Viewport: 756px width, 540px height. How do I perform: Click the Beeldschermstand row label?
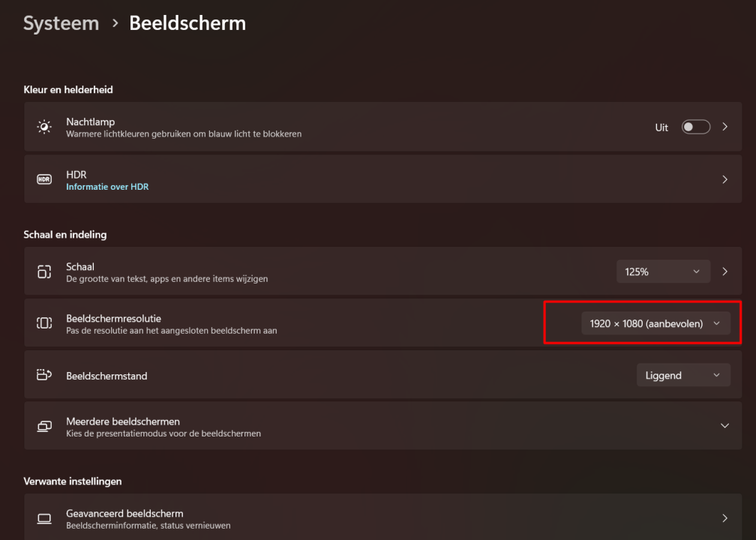(106, 376)
